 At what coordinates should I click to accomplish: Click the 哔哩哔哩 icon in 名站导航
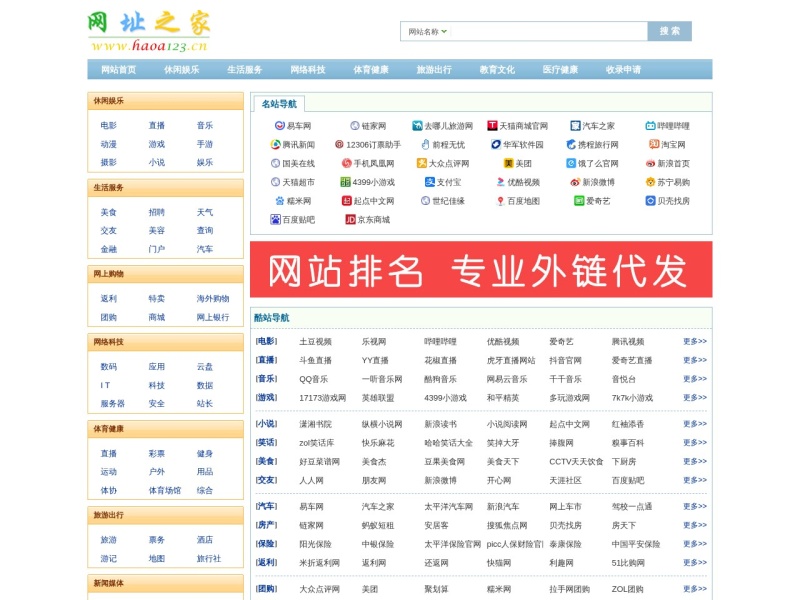click(651, 126)
